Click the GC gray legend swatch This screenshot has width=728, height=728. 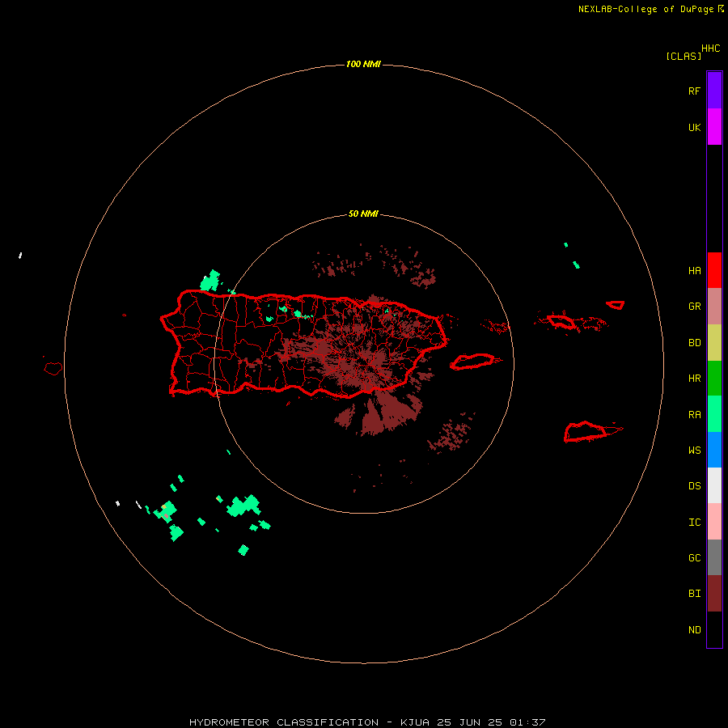(x=714, y=557)
